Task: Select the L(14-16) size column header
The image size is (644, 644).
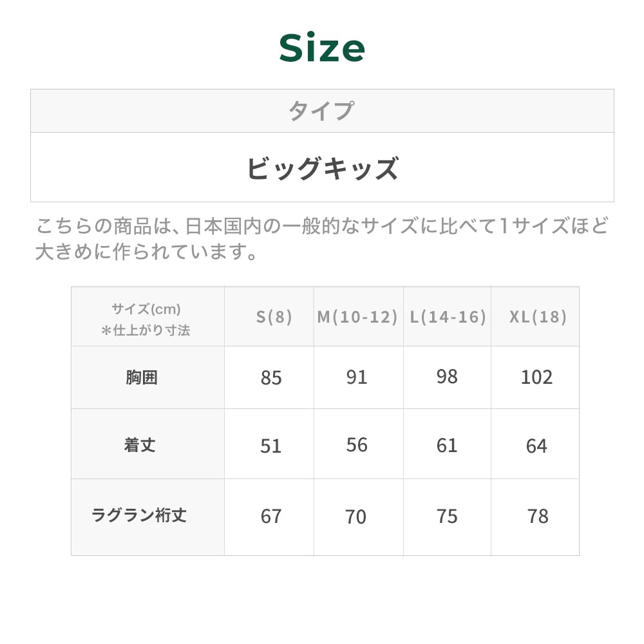Action: [x=448, y=317]
